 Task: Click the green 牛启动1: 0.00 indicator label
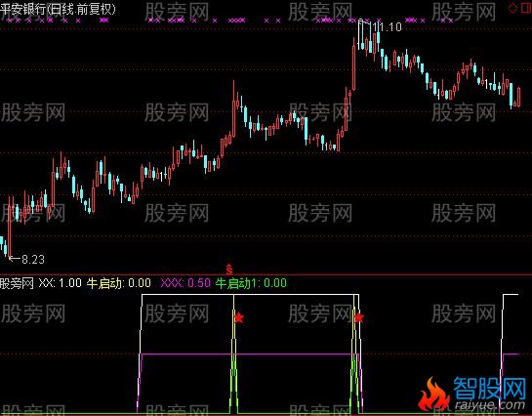pyautogui.click(x=251, y=283)
